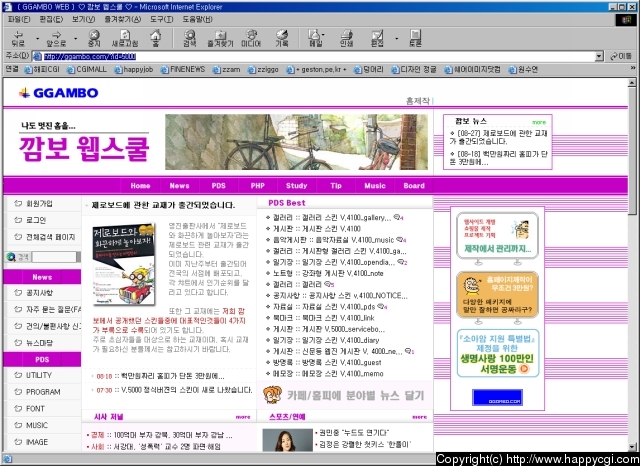Open the 뉴스마당 link in the sidebar
Screen dimensions: 640x466
pos(39,343)
